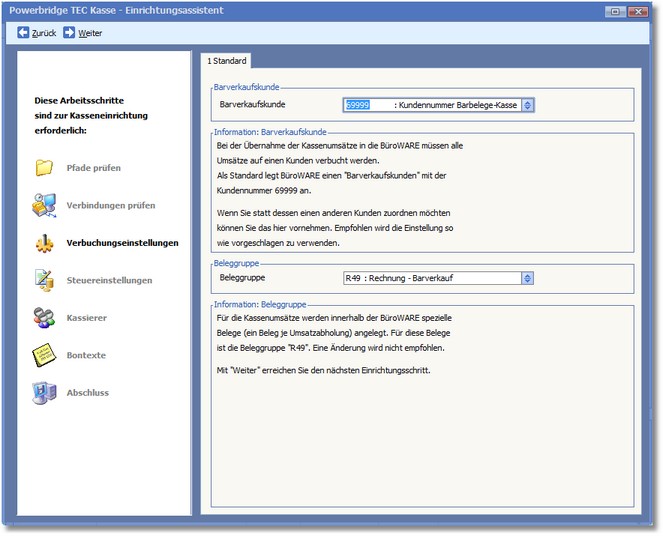663x536 pixels.
Task: Click the Verbindungen prüfen network icon
Action: [x=44, y=205]
